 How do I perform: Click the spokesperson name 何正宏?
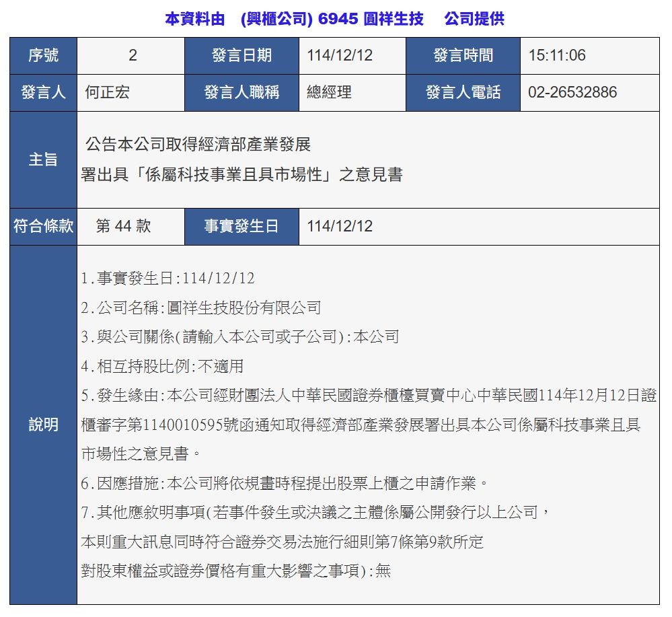(107, 92)
